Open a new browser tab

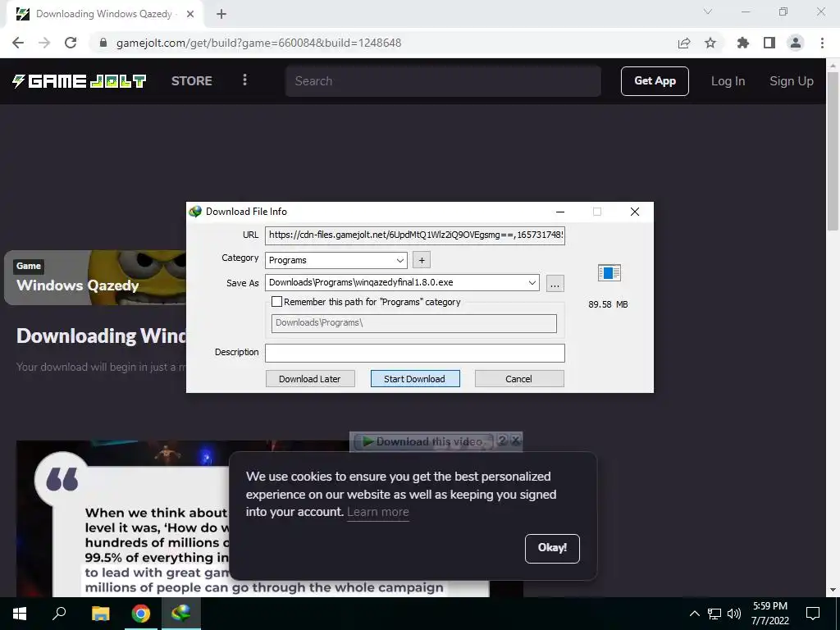(221, 14)
